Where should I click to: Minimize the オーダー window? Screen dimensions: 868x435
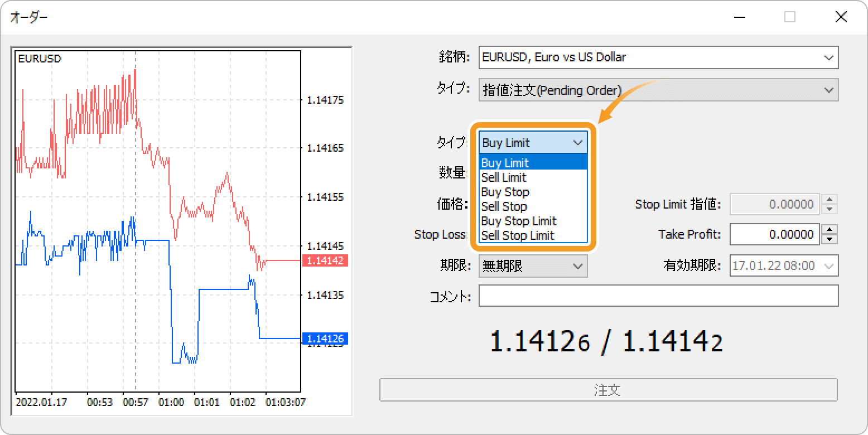pyautogui.click(x=740, y=17)
